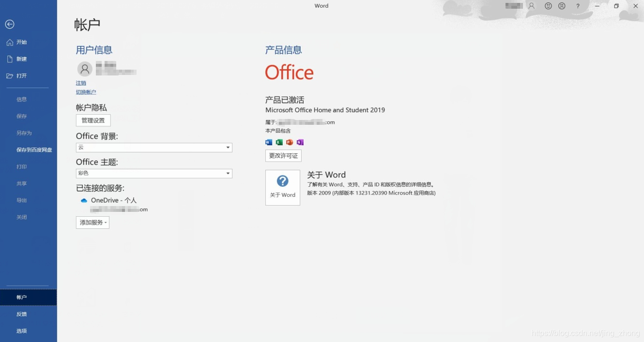Click the 版本 2009 version text
The height and width of the screenshot is (342, 644).
[371, 193]
